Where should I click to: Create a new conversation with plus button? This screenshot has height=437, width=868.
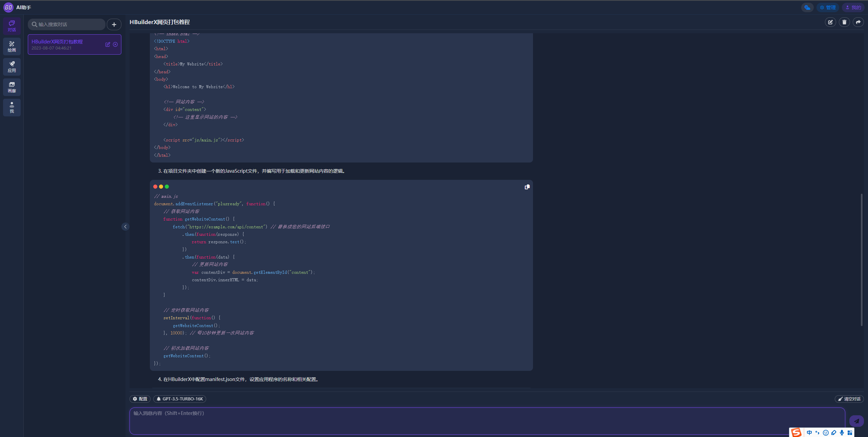(x=114, y=24)
